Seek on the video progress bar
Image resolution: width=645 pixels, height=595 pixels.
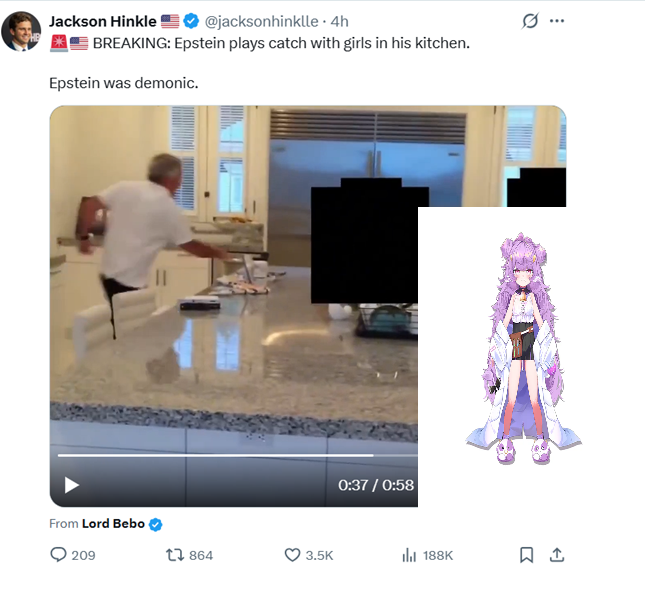tap(238, 456)
